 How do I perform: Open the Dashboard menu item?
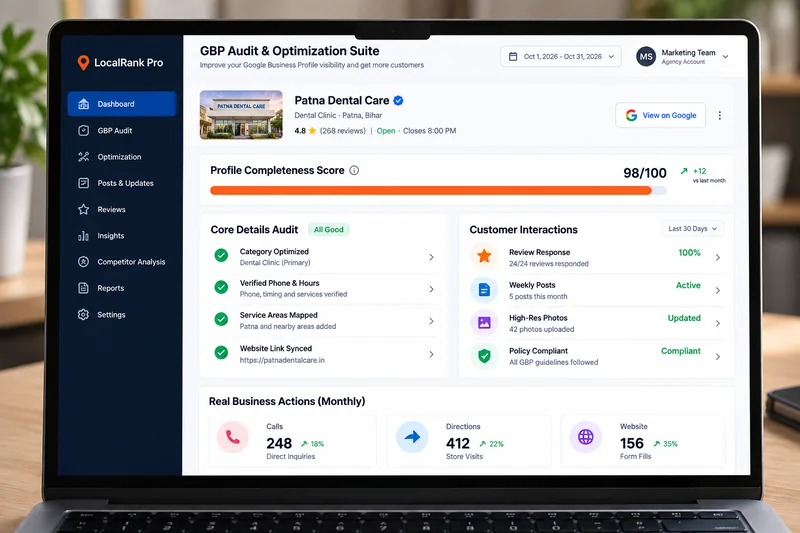[x=122, y=104]
